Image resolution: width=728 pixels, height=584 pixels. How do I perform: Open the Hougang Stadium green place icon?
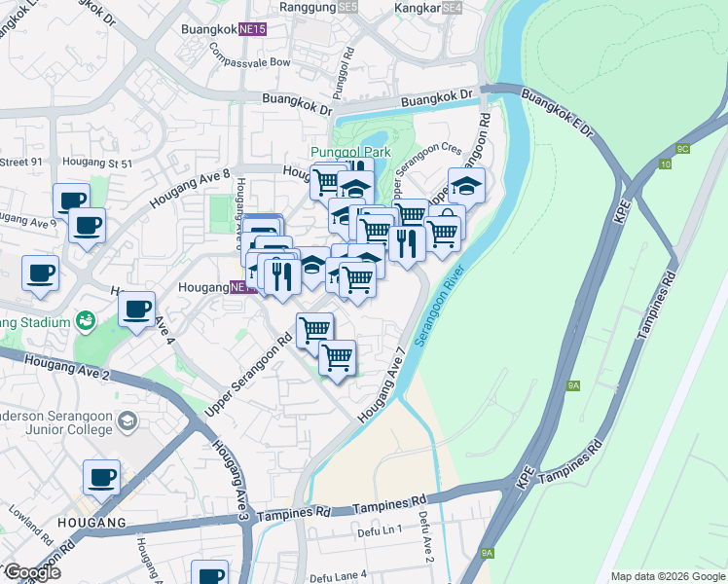click(86, 321)
